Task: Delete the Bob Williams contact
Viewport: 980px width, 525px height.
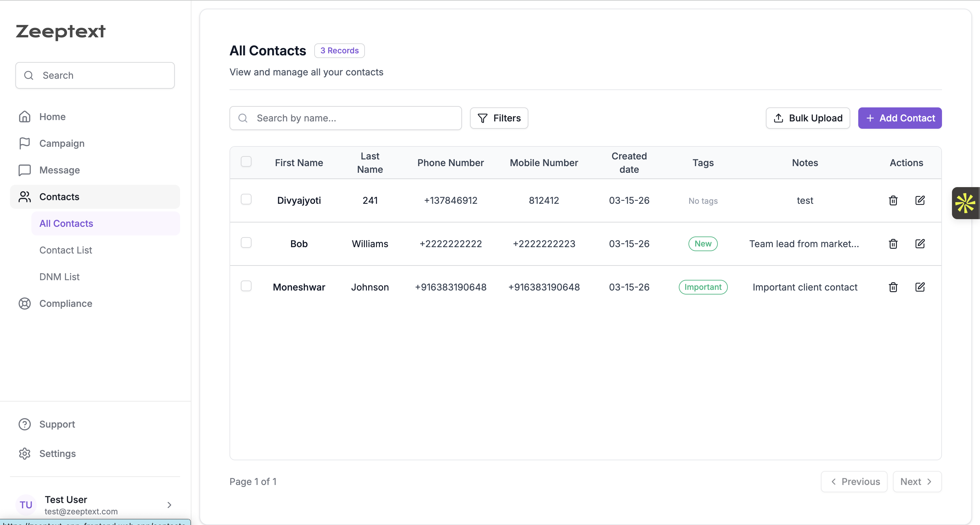Action: 893,244
